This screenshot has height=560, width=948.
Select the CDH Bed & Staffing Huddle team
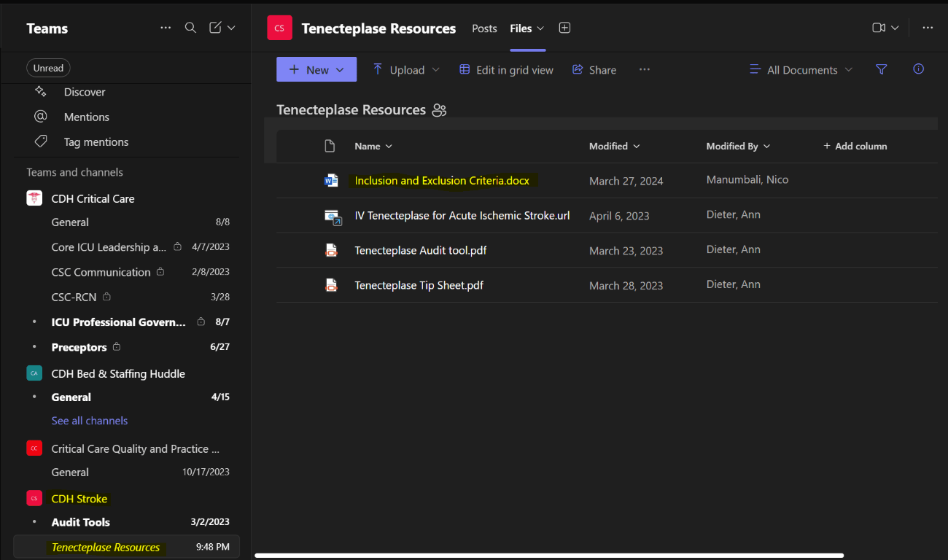118,373
